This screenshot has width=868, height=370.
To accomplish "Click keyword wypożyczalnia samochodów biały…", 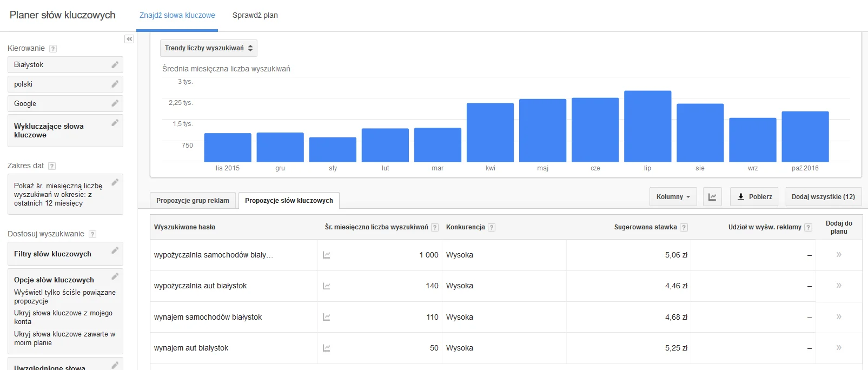I will (x=213, y=255).
